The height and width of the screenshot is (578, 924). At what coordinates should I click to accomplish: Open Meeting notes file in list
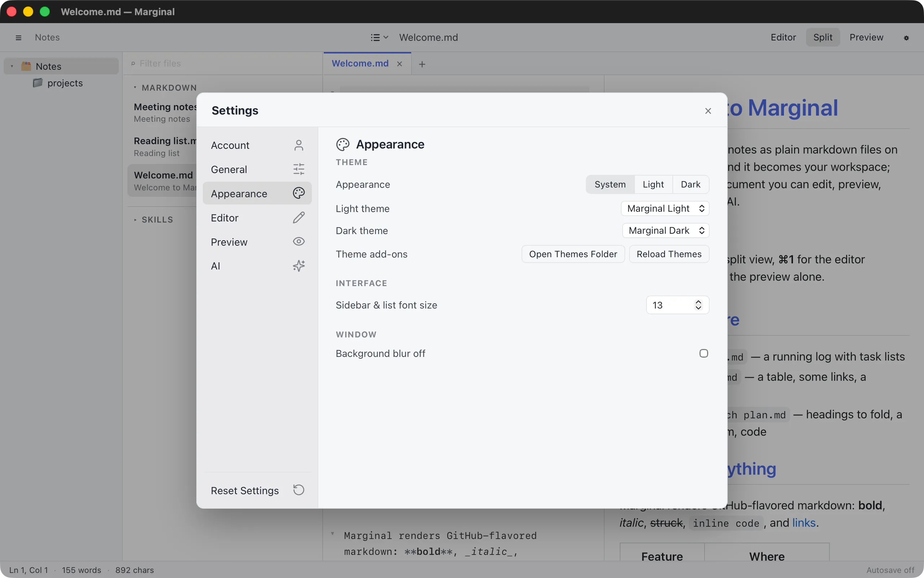[162, 112]
